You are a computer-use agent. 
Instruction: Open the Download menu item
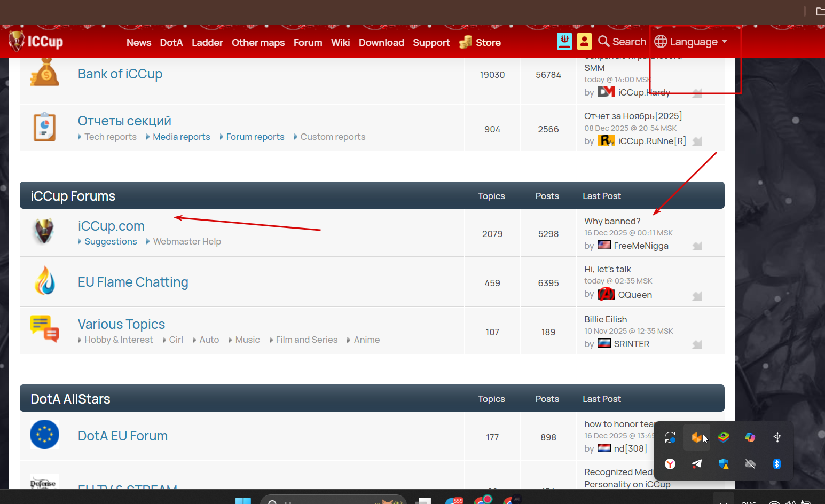click(381, 42)
